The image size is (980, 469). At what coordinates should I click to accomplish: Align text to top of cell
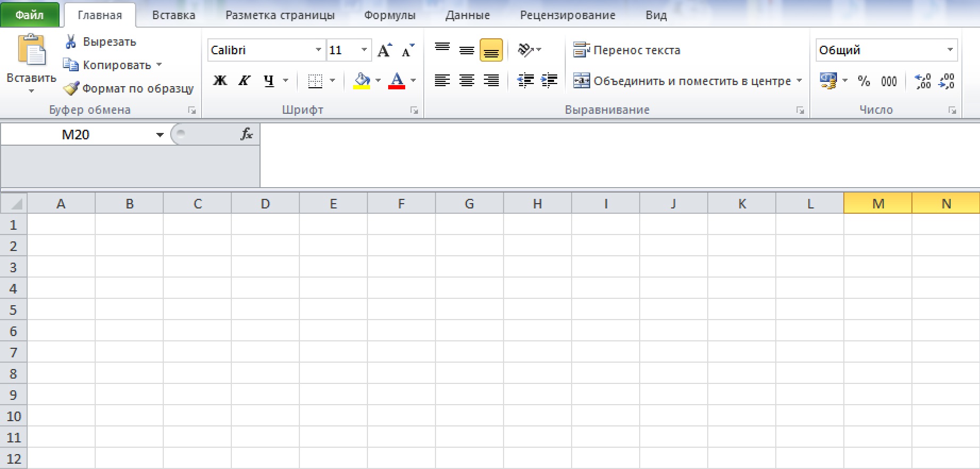point(442,50)
